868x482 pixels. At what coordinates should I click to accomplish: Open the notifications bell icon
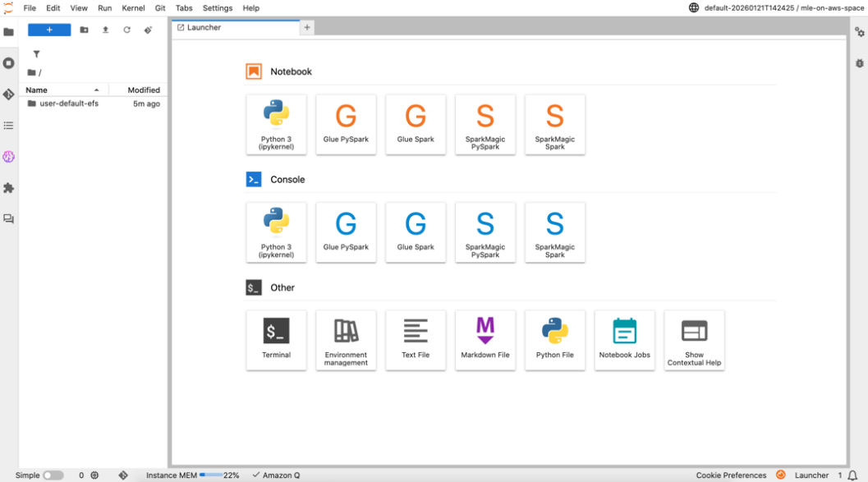point(853,475)
